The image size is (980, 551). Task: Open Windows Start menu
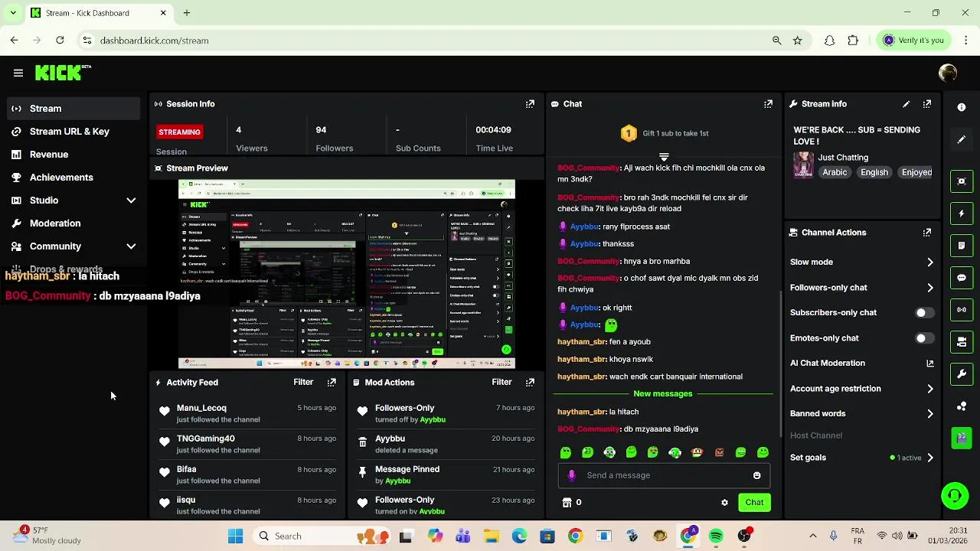pos(235,536)
